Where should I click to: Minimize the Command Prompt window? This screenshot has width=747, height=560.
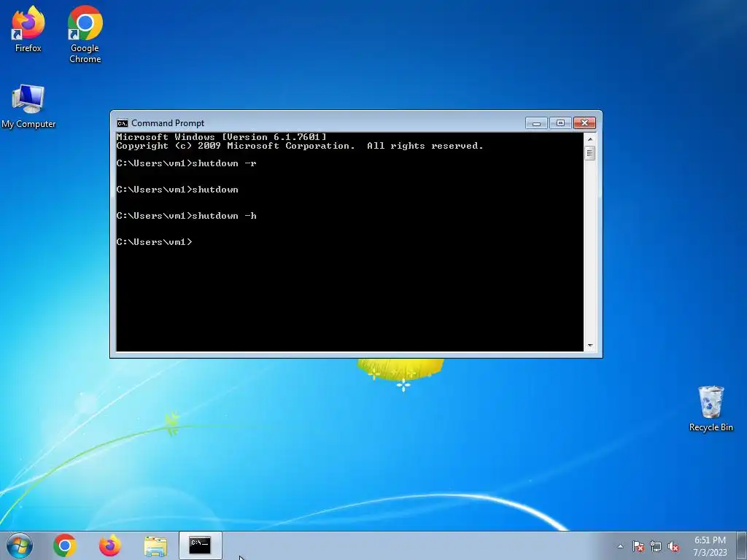coord(536,123)
